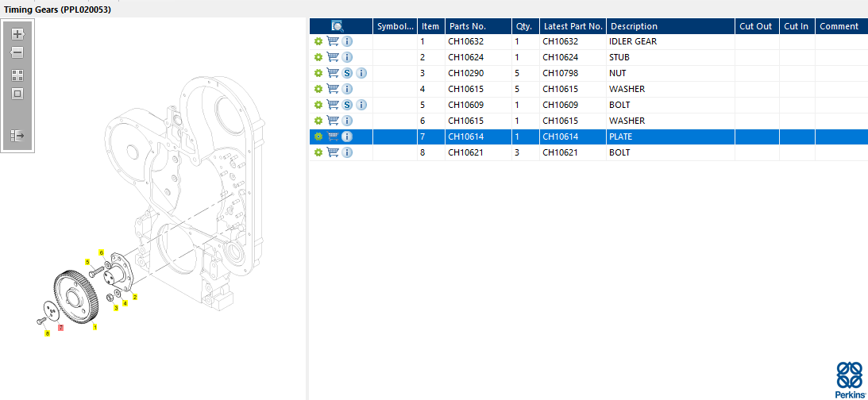Click supersession S icon for NUT row
The image size is (868, 400).
[347, 73]
